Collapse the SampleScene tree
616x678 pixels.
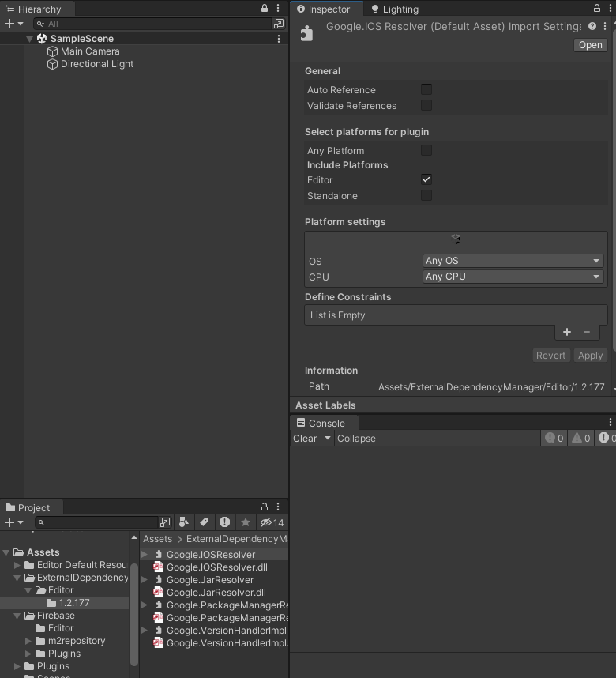(29, 39)
